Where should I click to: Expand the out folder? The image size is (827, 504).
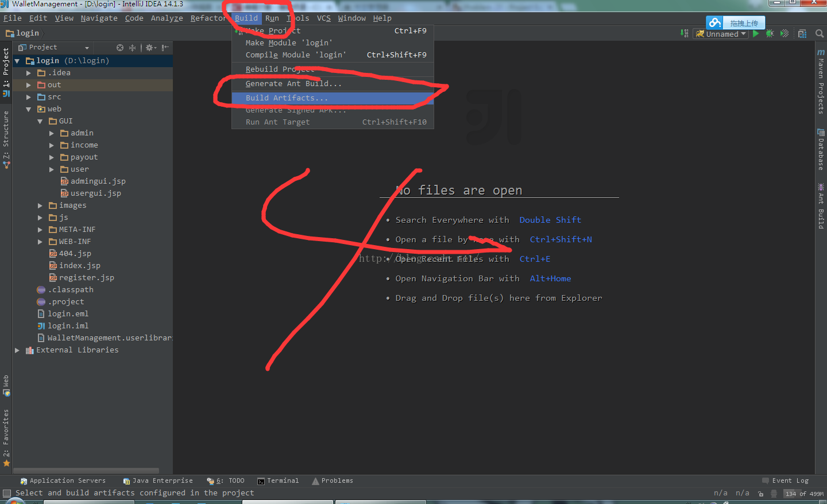(x=29, y=85)
